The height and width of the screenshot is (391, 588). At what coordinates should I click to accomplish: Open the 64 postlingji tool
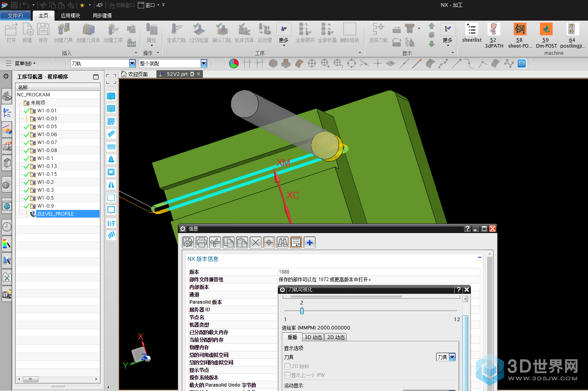(572, 29)
